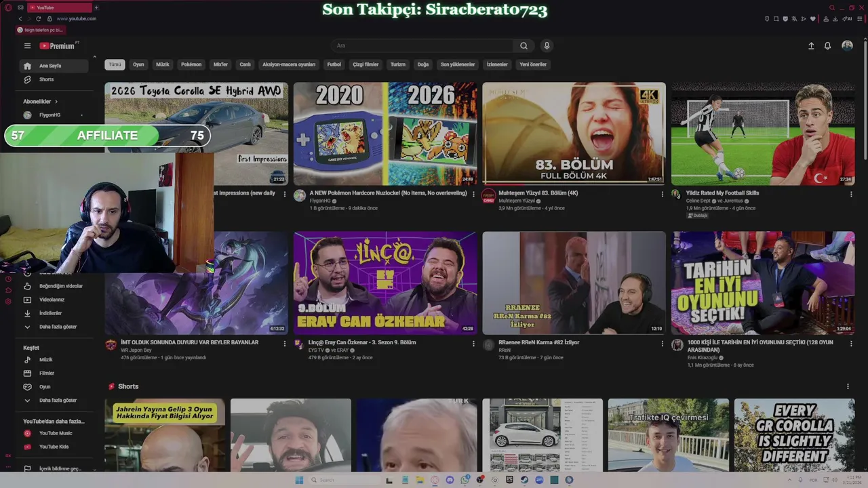Screen dimensions: 868x488
Task: Open the notifications bell
Action: tap(827, 45)
